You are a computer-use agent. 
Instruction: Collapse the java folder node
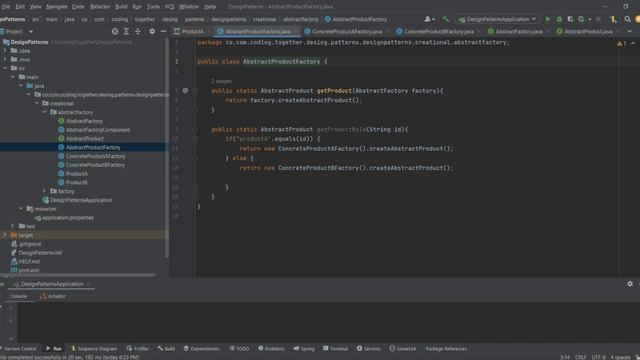[21, 86]
